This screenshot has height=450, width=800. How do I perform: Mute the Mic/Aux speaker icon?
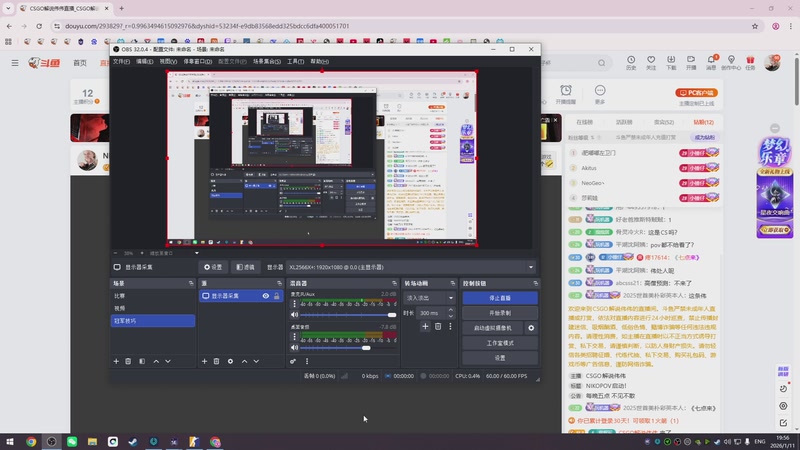point(294,315)
